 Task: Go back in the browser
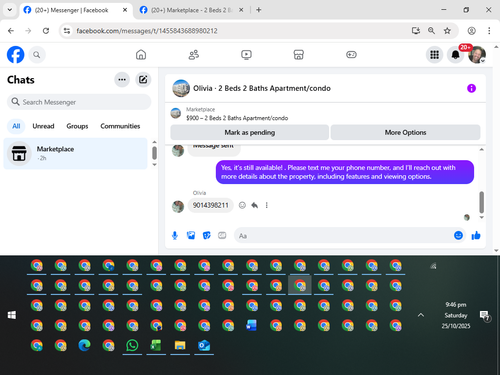point(11,31)
